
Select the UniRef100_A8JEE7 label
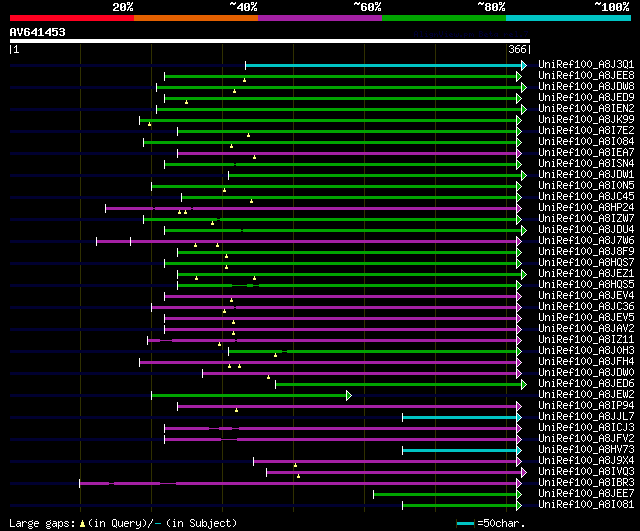586,494
